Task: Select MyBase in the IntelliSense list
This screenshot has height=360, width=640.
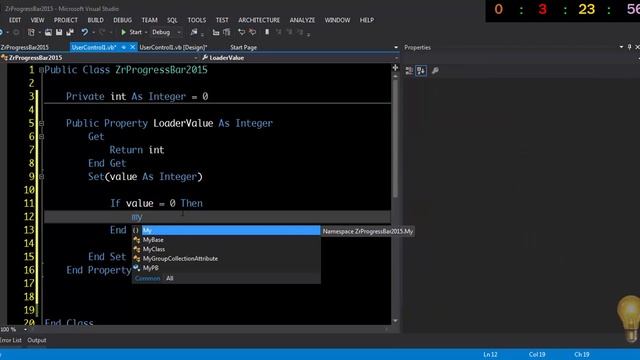Action: point(227,240)
